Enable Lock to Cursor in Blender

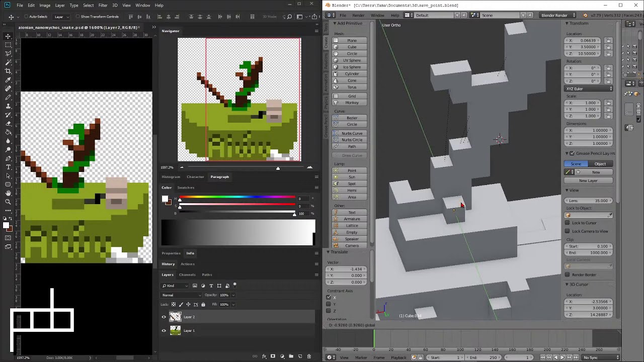568,223
